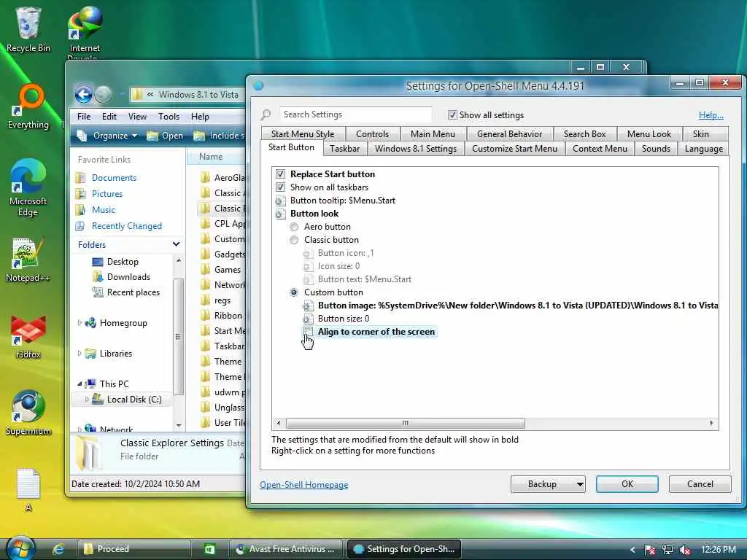
Task: Open AeroGla folder in Explorer list
Action: click(x=222, y=178)
